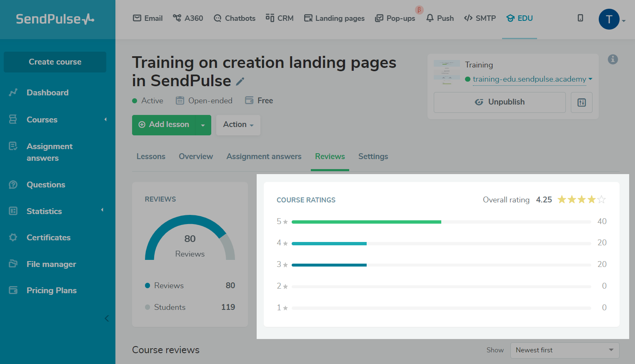Open File manager in the sidebar
635x364 pixels.
(x=51, y=264)
